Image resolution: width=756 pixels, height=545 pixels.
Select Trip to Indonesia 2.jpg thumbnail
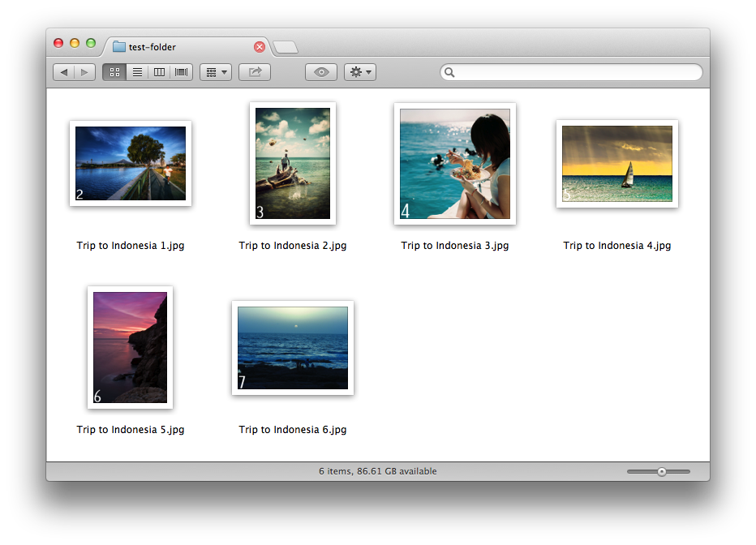(x=293, y=163)
